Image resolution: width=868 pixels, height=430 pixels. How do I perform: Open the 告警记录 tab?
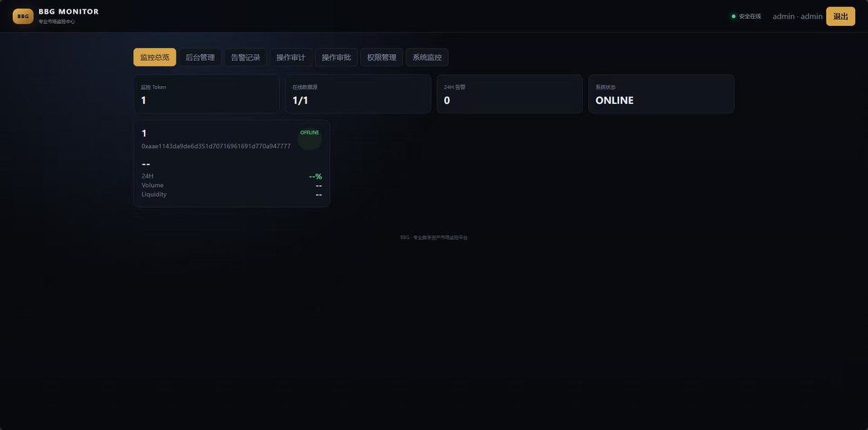pos(246,57)
